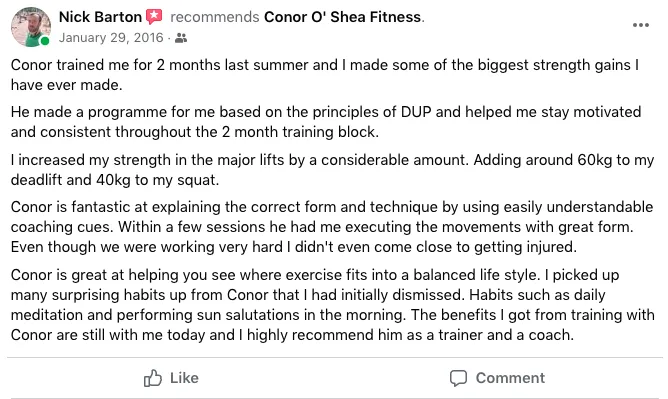Viewport: 668px width, 399px height.
Task: Click the paragraph about easily understandable coaching cues
Action: click(x=332, y=227)
